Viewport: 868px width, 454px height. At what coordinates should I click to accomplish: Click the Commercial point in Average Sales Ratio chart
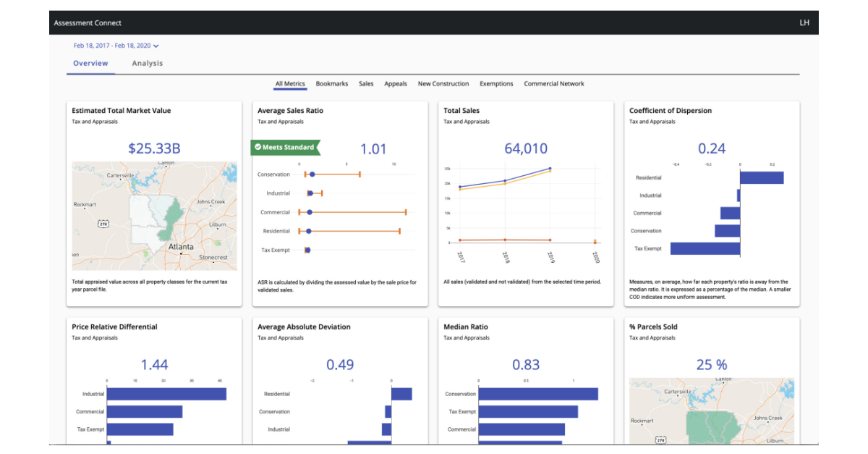click(309, 212)
